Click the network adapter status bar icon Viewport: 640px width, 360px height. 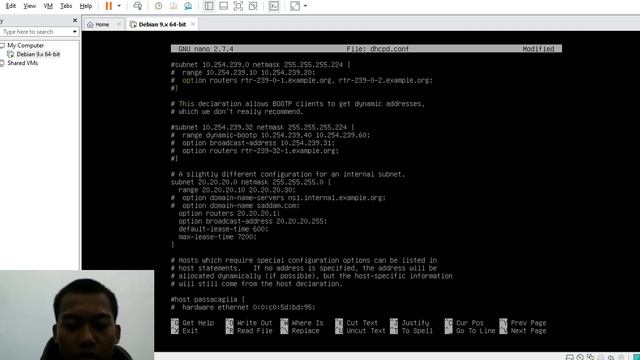[x=590, y=357]
